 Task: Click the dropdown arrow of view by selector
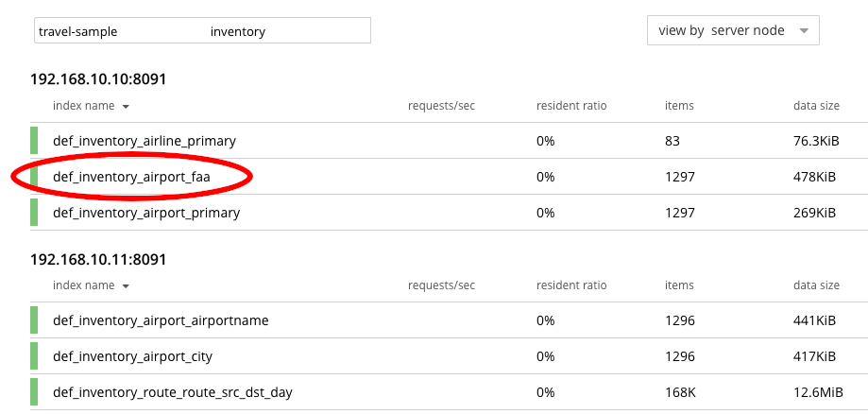[803, 30]
